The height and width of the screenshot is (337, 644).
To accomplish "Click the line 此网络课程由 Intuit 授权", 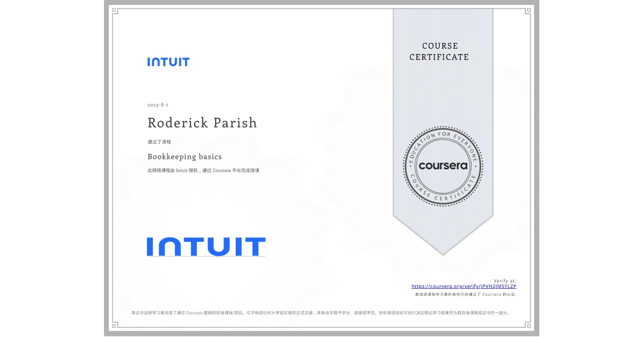I will tap(204, 170).
